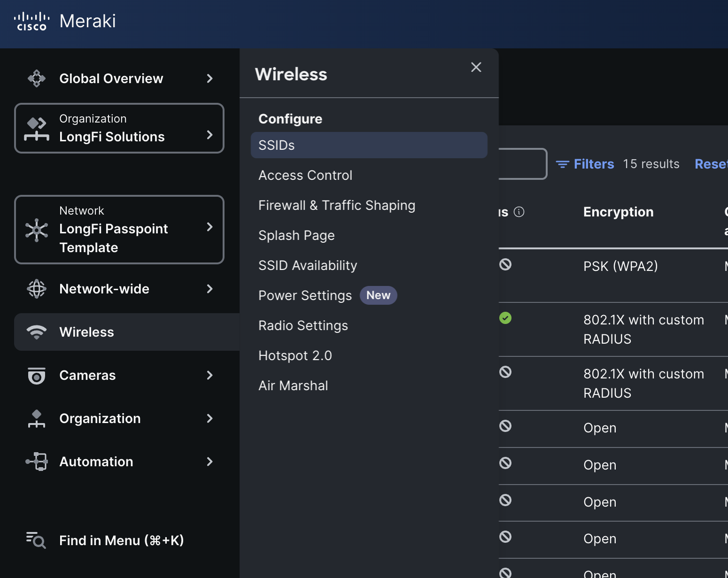The image size is (728, 578).
Task: Select SSID Availability
Action: click(308, 265)
